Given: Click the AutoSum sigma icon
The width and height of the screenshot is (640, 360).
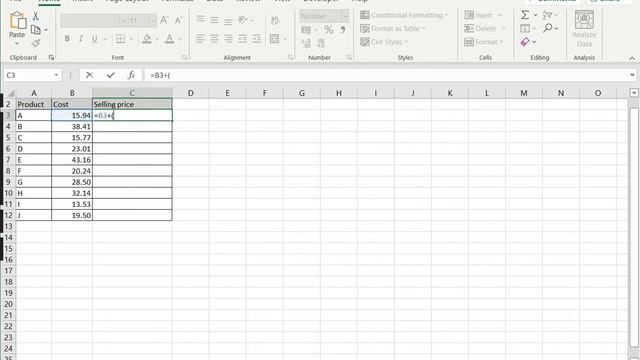Looking at the screenshot, I should pyautogui.click(x=525, y=15).
